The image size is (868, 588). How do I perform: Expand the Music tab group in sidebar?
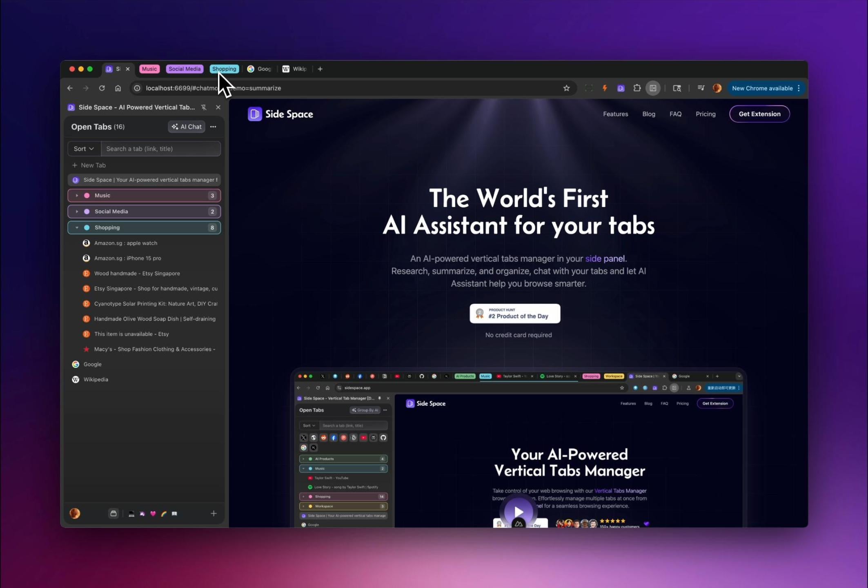pyautogui.click(x=77, y=196)
